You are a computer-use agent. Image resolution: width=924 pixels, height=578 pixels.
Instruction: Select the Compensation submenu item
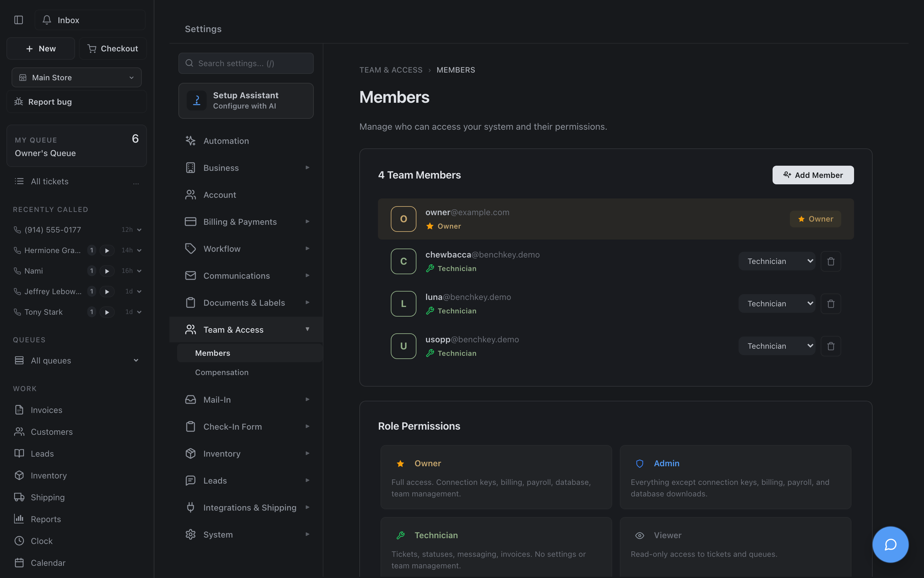coord(250,372)
